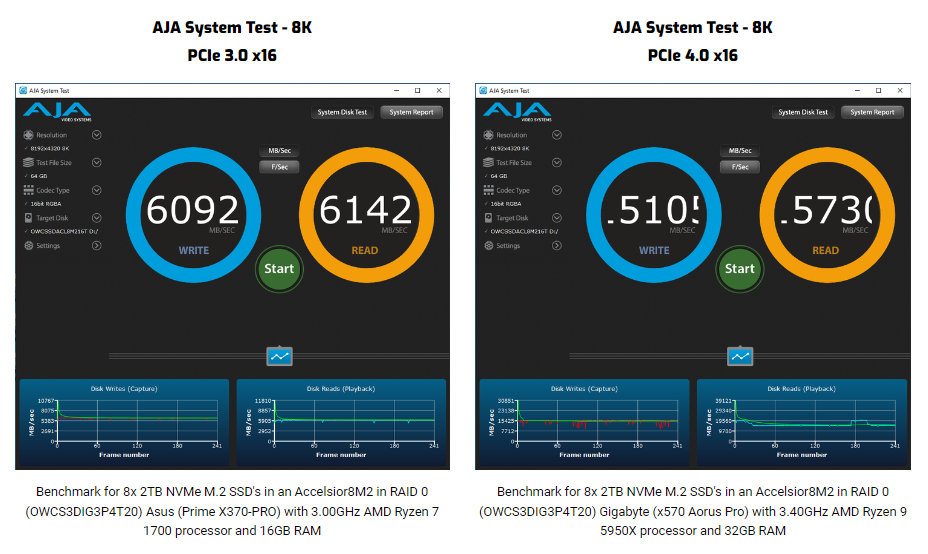Click Target Disk drive icon in PCIe 4.0 window
Screen dimensions: 928x554
488,218
